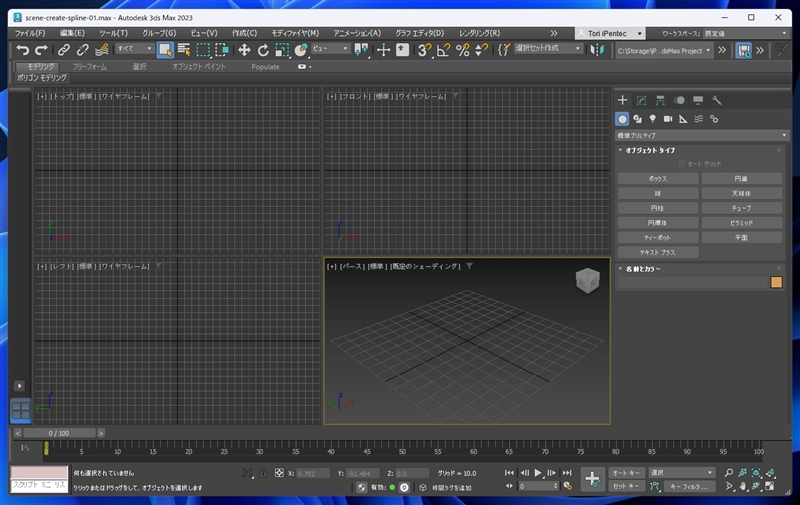Activate Select and Move tool

pyautogui.click(x=244, y=50)
